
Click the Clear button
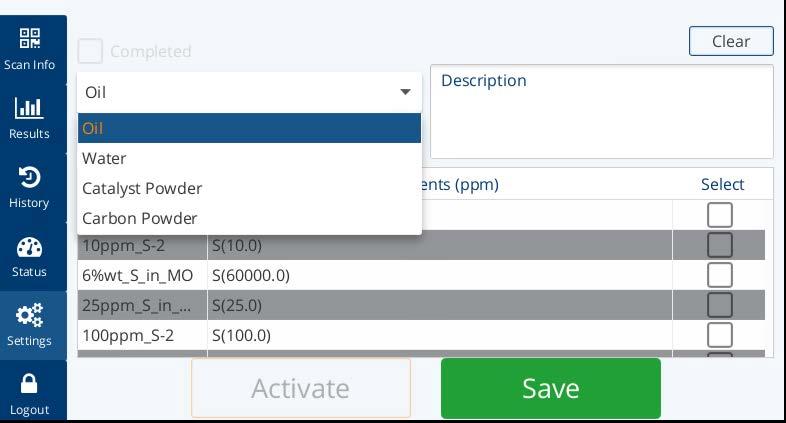(731, 41)
